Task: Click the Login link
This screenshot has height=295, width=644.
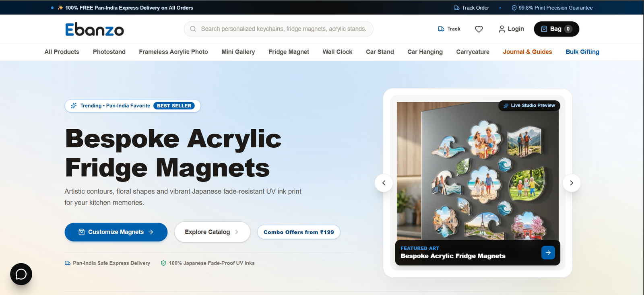Action: 516,29
